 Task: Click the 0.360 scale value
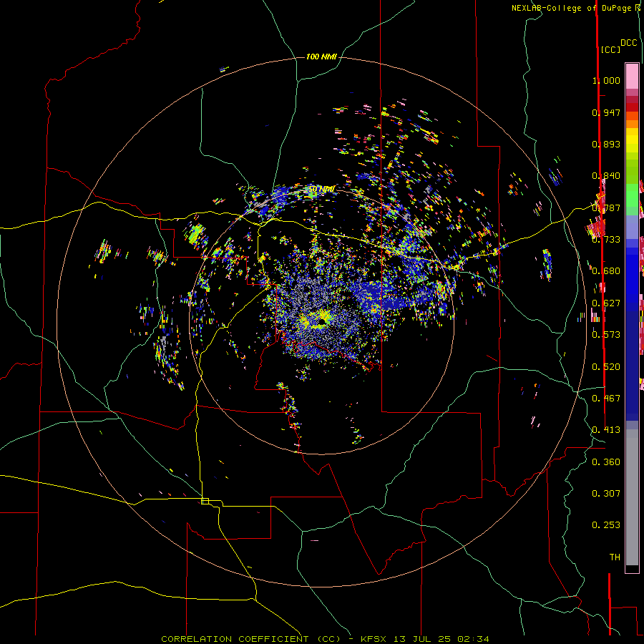pyautogui.click(x=606, y=462)
